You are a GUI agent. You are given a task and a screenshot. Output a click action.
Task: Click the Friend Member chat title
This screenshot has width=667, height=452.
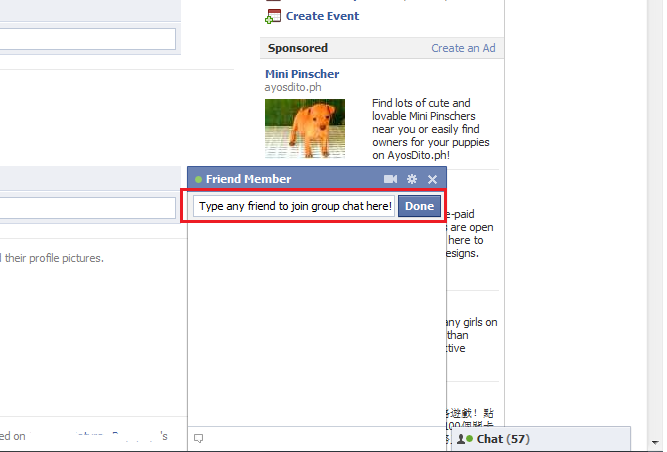248,179
